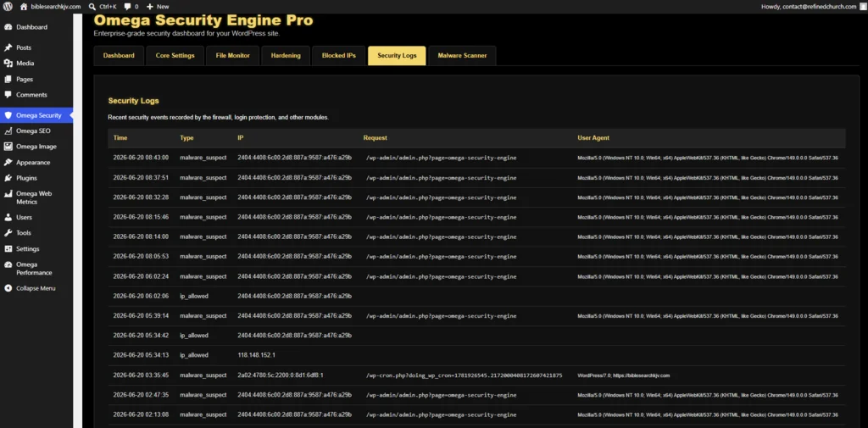Switch to the Dashboard tab
This screenshot has width=868, height=428.
(119, 55)
